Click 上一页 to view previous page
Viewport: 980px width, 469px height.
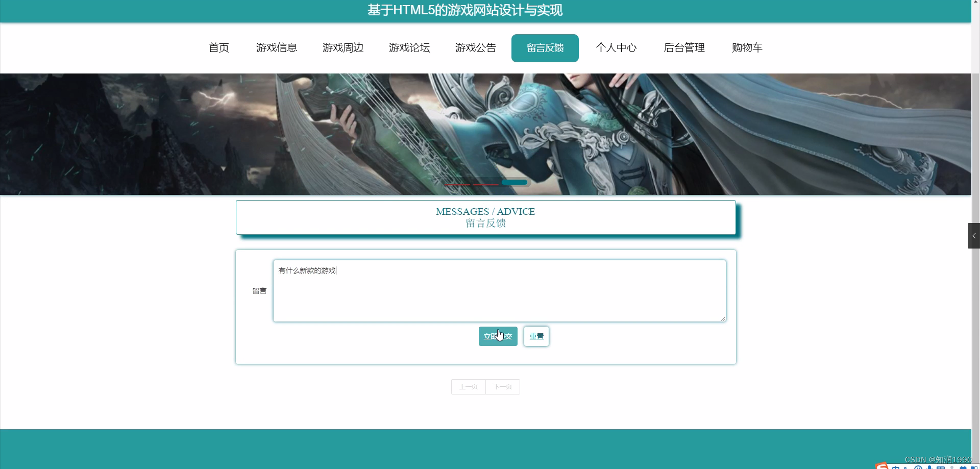468,386
